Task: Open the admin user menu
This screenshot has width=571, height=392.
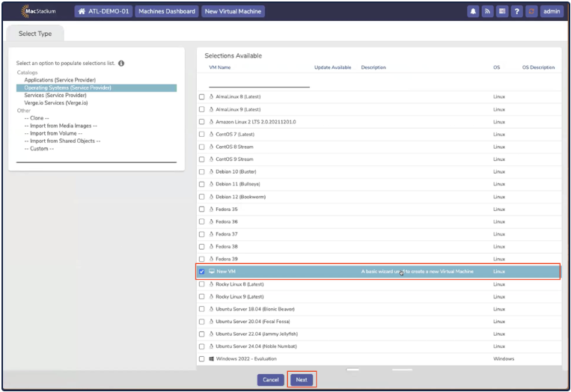Action: [552, 11]
